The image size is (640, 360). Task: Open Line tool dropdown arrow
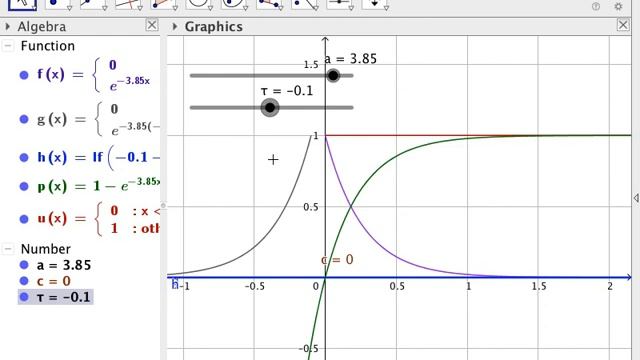pos(104,8)
